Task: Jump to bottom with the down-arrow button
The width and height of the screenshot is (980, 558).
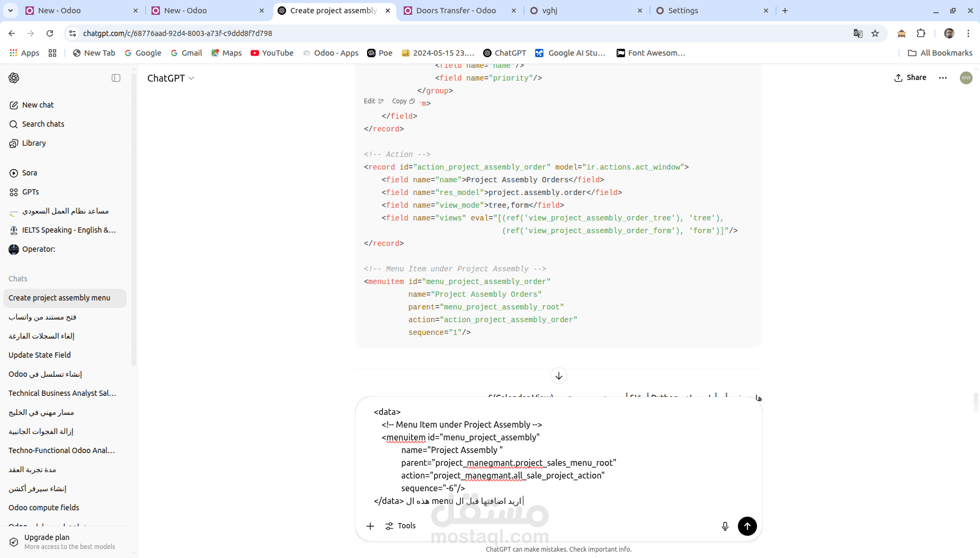Action: pyautogui.click(x=559, y=376)
